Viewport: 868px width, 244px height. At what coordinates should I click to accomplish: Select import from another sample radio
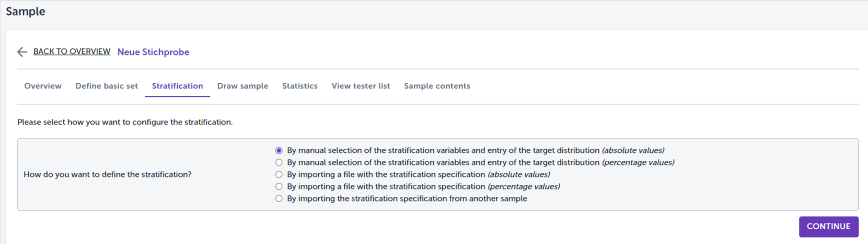pos(279,199)
